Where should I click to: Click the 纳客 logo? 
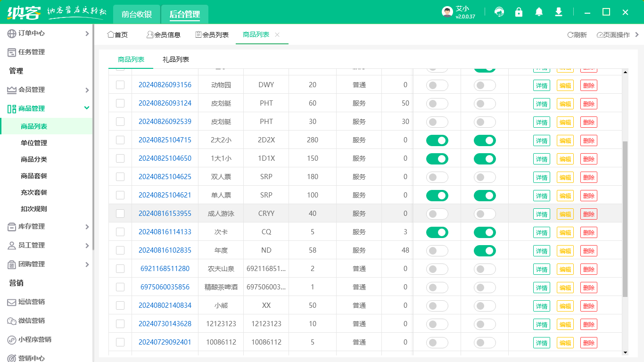tap(24, 12)
